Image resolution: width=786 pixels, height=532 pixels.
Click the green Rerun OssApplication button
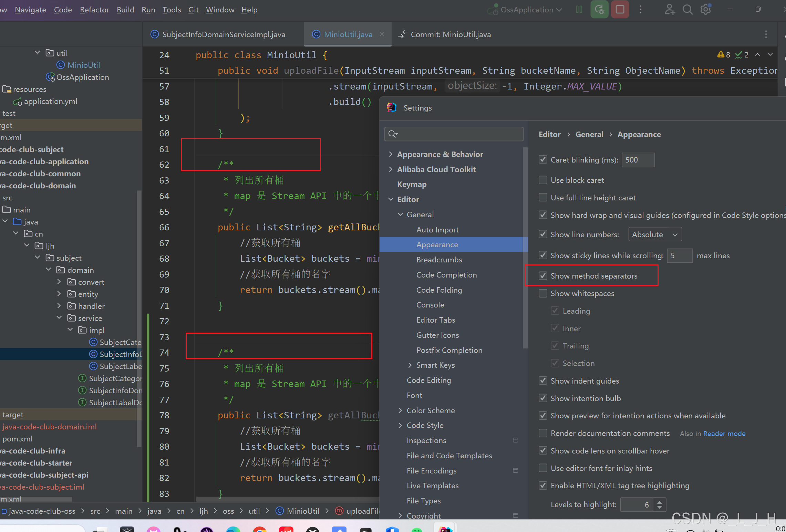click(599, 10)
